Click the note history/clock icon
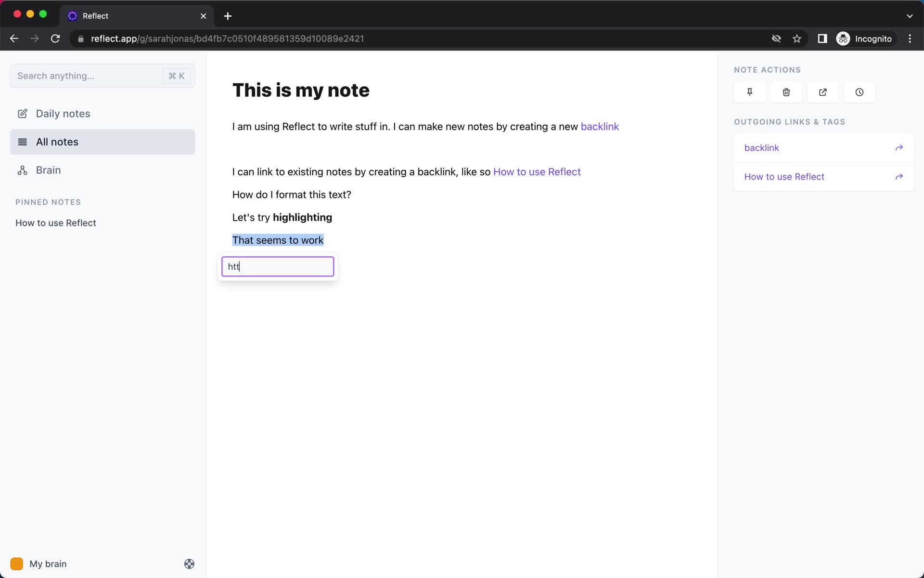 [859, 92]
